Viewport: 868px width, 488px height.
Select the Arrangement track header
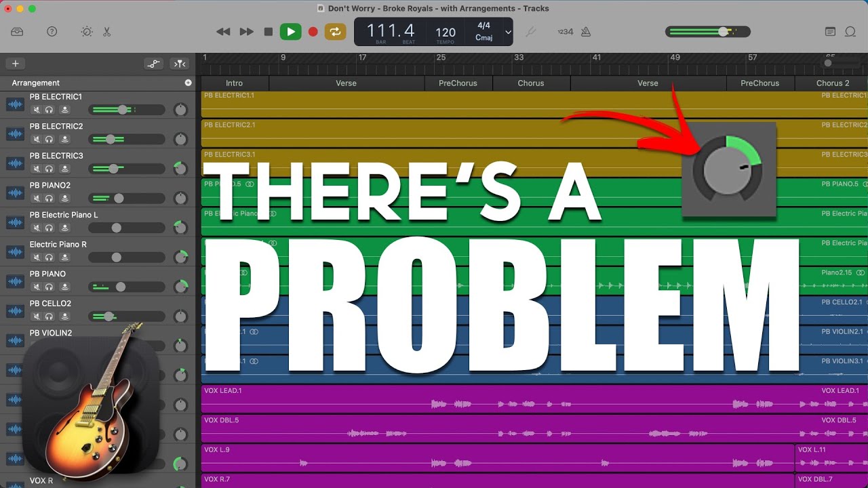coord(98,83)
